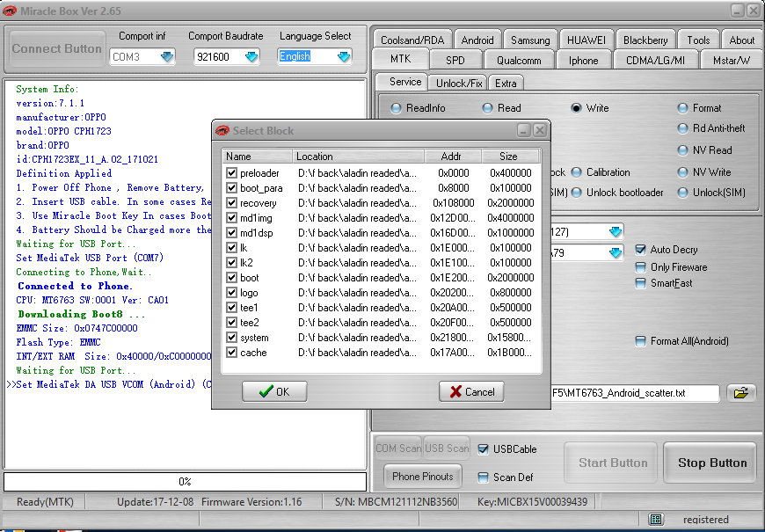The image size is (765, 532).
Task: Select the Write radio option
Action: pos(576,108)
